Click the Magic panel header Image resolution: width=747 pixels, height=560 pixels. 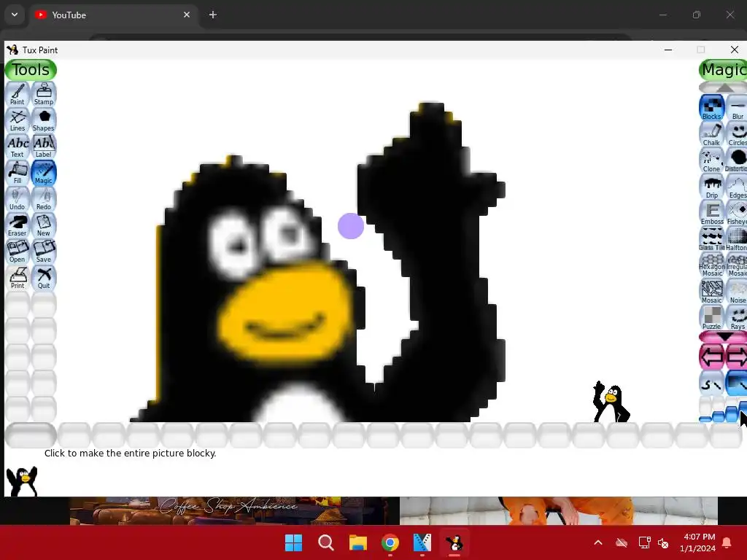723,70
